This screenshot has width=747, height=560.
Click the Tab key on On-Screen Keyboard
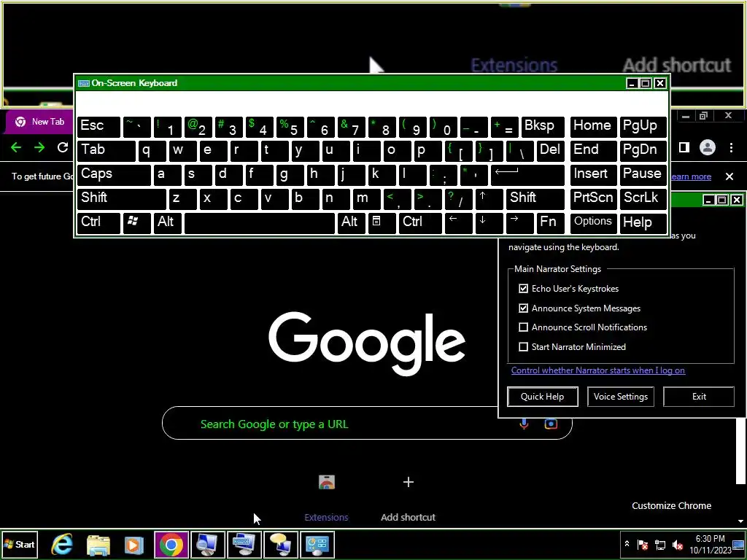pyautogui.click(x=107, y=151)
